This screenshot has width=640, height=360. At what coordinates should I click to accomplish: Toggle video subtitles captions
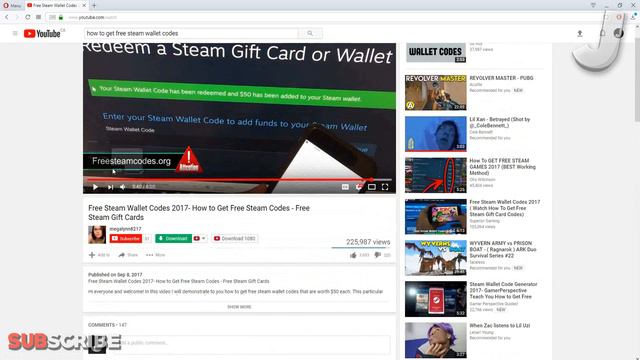click(x=345, y=187)
